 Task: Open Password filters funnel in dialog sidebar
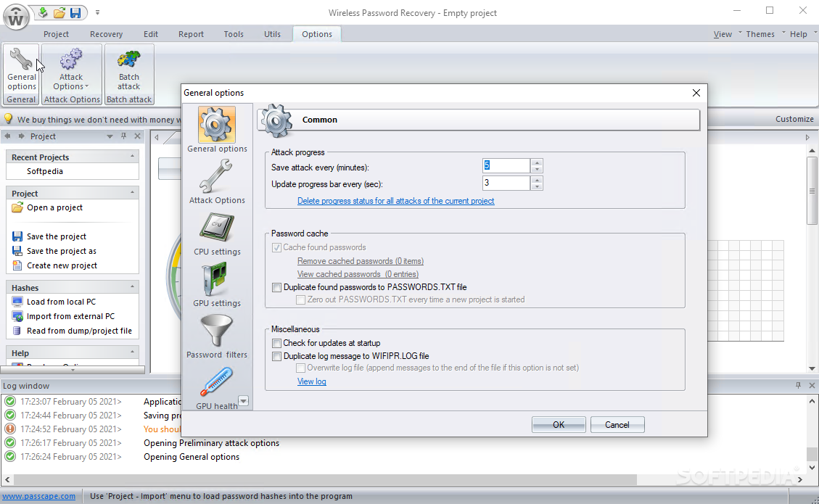[217, 336]
